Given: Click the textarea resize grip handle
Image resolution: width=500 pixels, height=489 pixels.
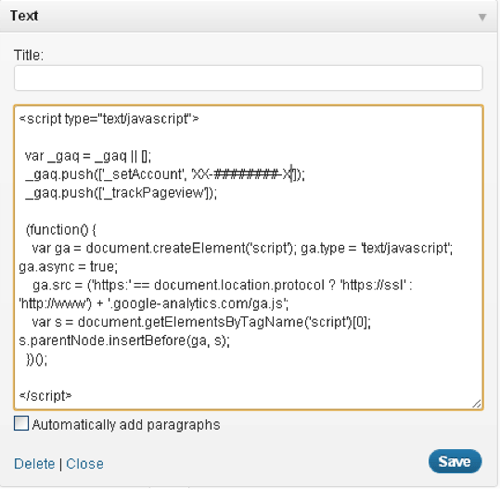Looking at the screenshot, I should tap(477, 404).
